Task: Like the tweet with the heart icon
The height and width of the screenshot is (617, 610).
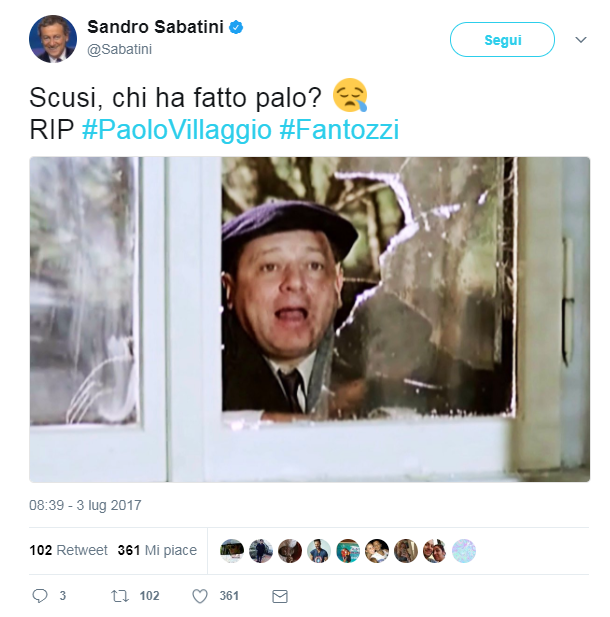Action: coord(200,596)
